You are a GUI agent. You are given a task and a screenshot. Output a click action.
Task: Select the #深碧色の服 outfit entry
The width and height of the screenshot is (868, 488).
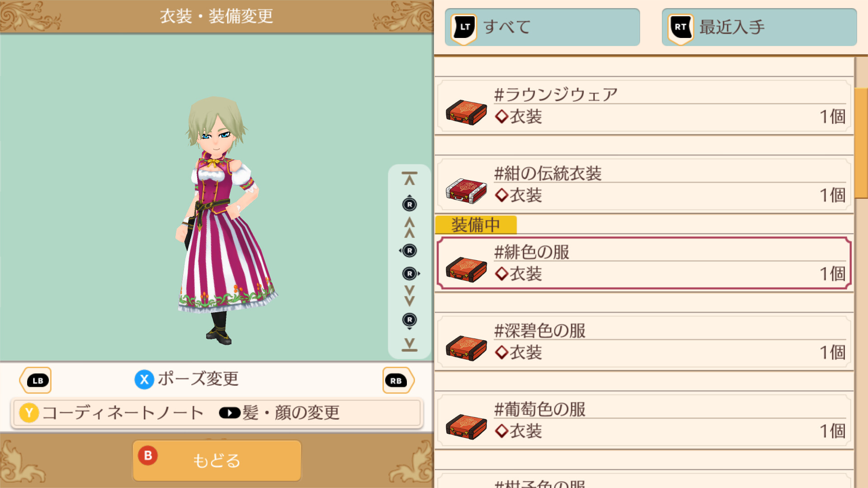644,343
